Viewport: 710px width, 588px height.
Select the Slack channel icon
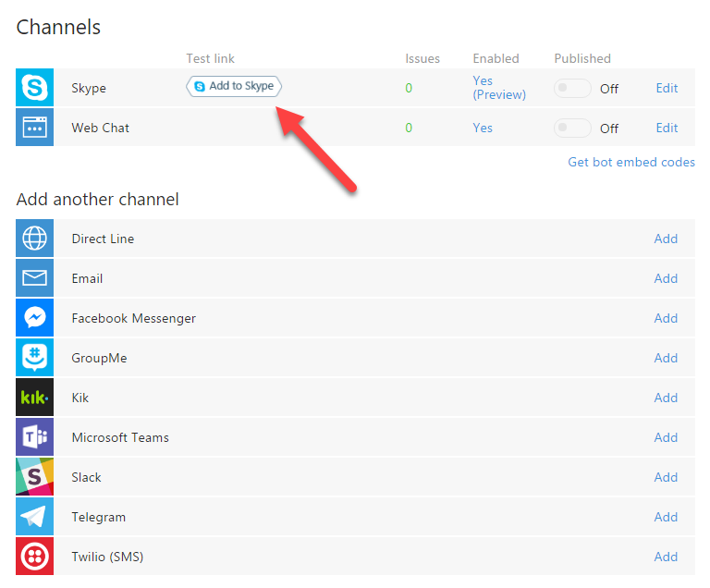(x=35, y=477)
